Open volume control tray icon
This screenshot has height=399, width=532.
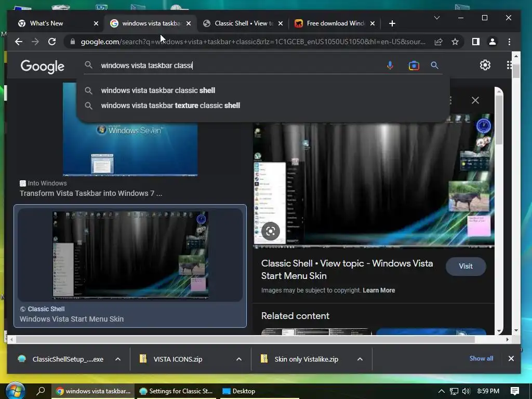[466, 391]
